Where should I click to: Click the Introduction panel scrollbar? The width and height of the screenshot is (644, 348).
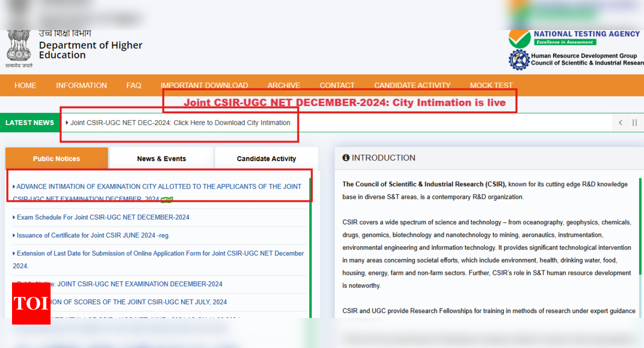(640, 227)
